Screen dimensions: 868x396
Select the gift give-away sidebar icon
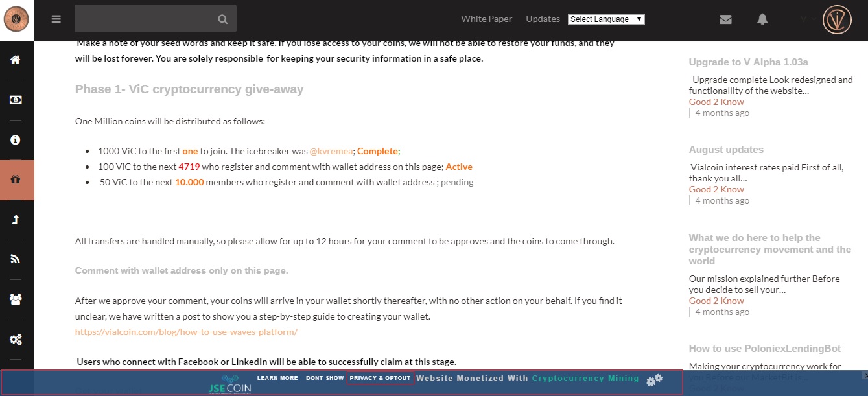[17, 180]
